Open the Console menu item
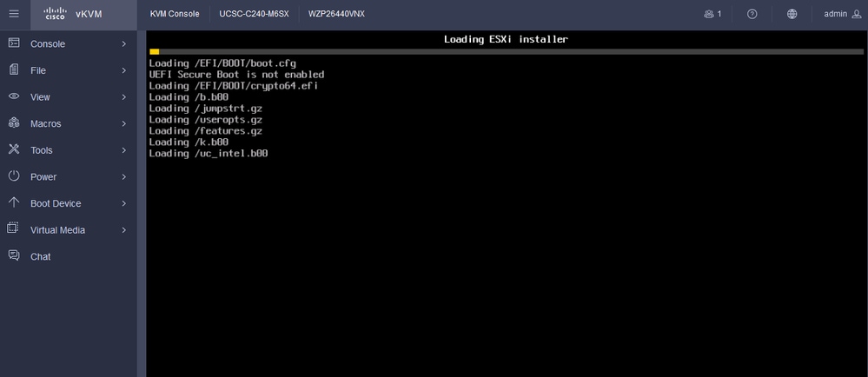Screen dimensions: 868x377 (x=69, y=43)
